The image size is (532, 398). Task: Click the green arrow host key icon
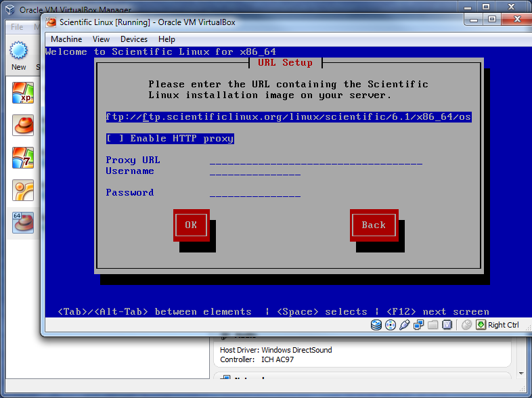(x=481, y=325)
